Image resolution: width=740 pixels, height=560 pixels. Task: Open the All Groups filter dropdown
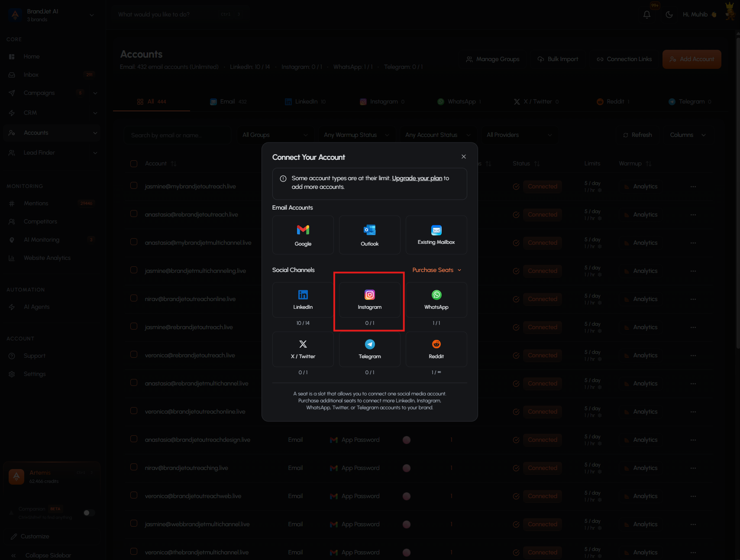pos(275,135)
